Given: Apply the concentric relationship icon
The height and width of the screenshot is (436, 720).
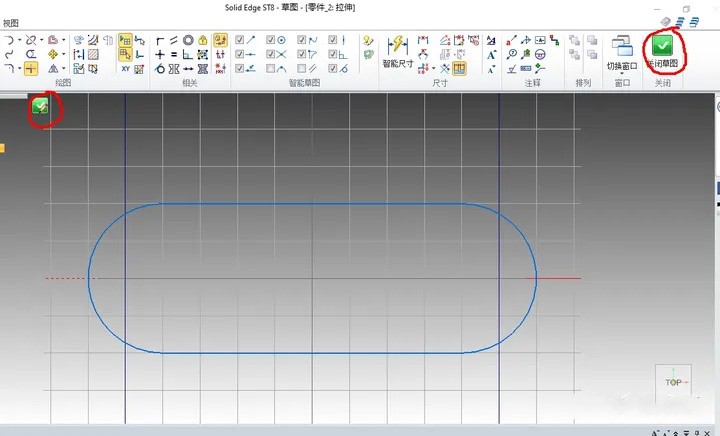Looking at the screenshot, I should click(x=188, y=40).
